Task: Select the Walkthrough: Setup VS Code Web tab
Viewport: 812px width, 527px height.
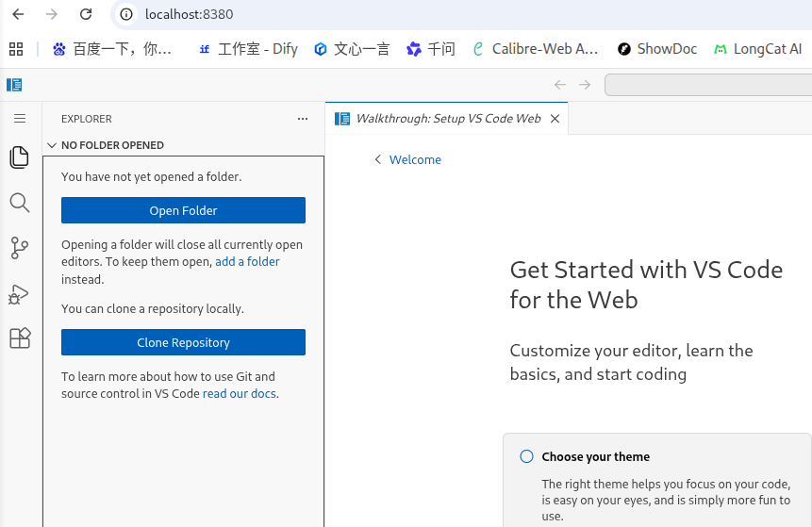Action: tap(447, 119)
